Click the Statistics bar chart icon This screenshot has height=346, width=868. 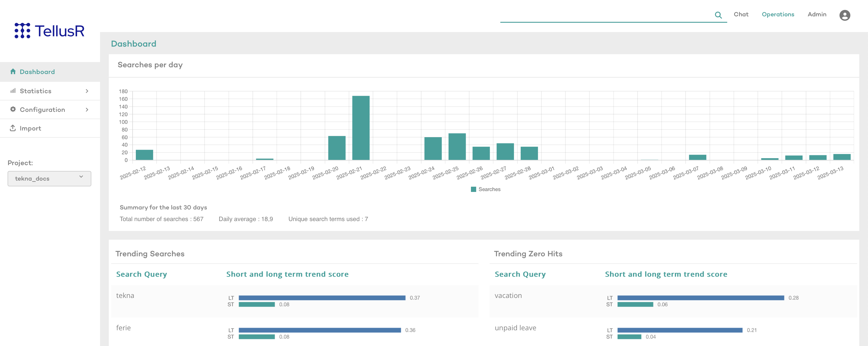pyautogui.click(x=13, y=91)
